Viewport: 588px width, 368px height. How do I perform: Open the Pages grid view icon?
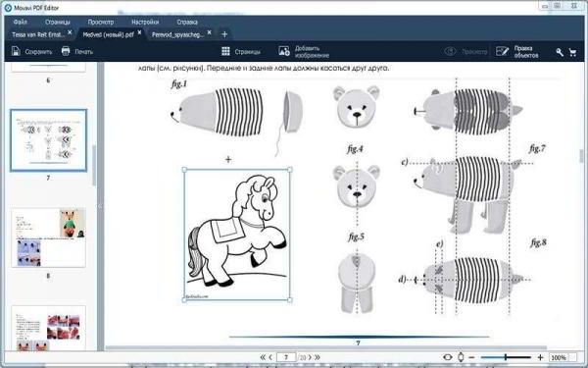(x=225, y=51)
